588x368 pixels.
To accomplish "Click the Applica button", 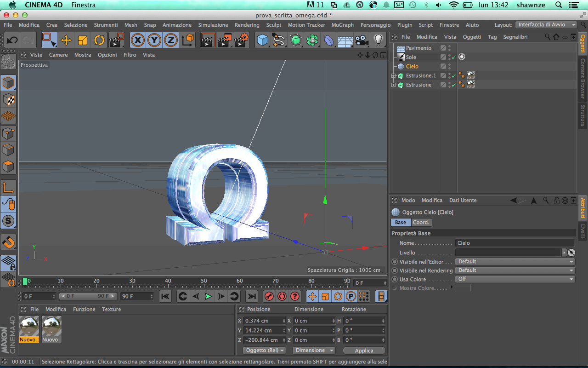I will coord(364,351).
